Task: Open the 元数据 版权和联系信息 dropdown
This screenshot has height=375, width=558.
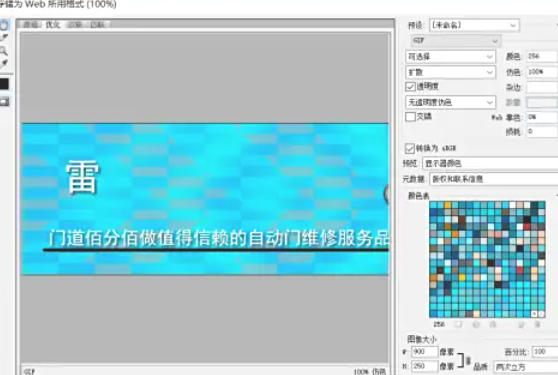Action: pos(494,179)
